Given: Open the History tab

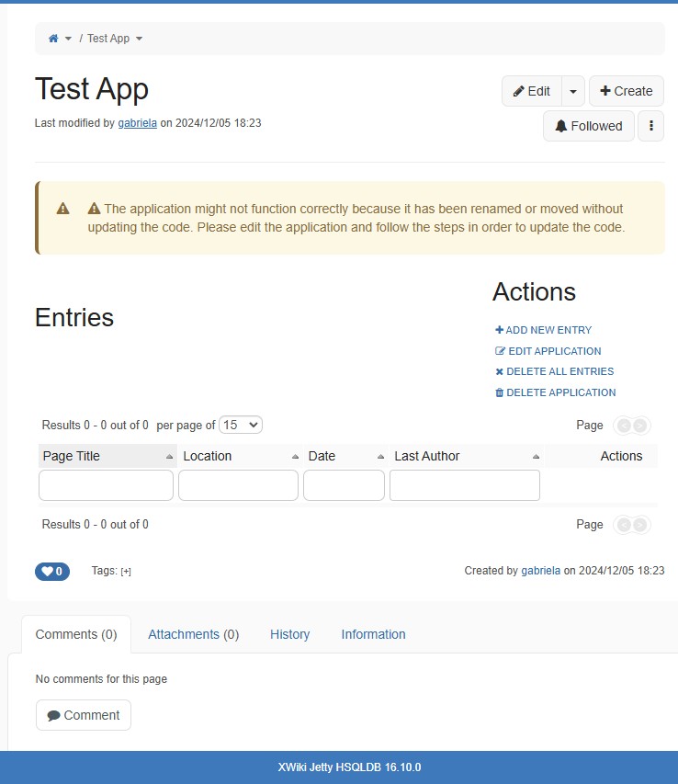Looking at the screenshot, I should click(289, 634).
